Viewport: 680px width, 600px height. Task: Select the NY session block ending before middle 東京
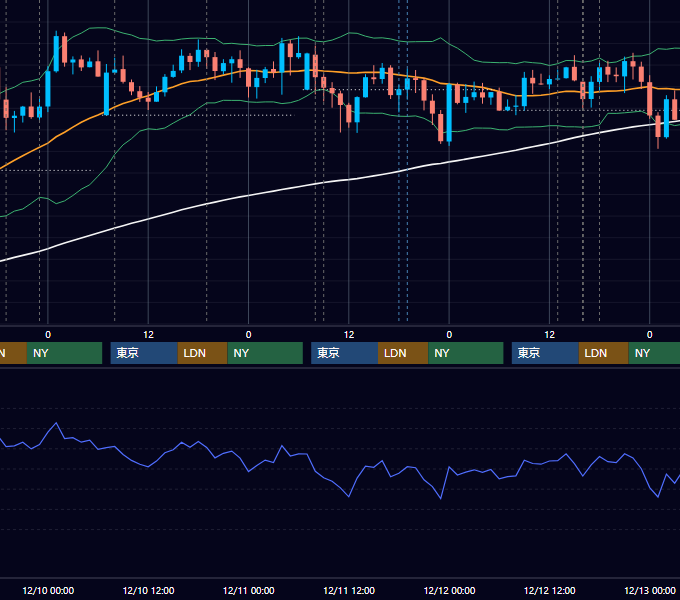(x=265, y=353)
